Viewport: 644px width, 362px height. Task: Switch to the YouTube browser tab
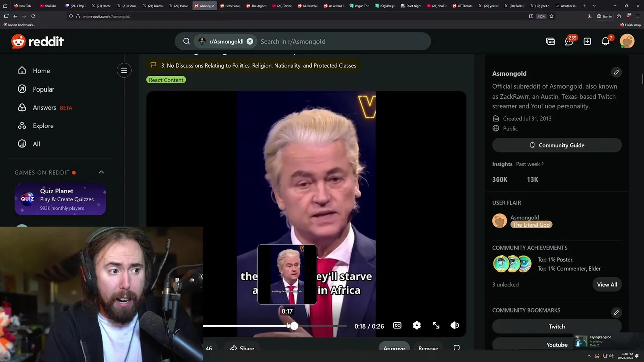[49, 6]
